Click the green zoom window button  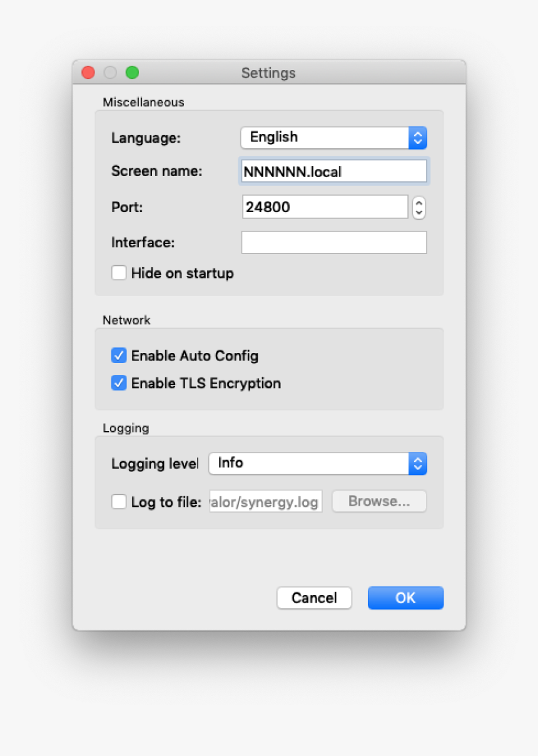(x=132, y=73)
